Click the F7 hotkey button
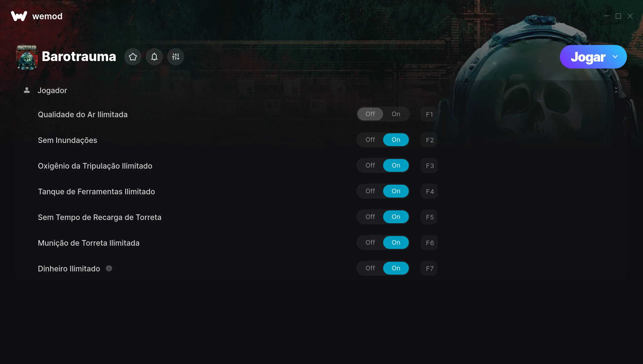 click(x=429, y=268)
